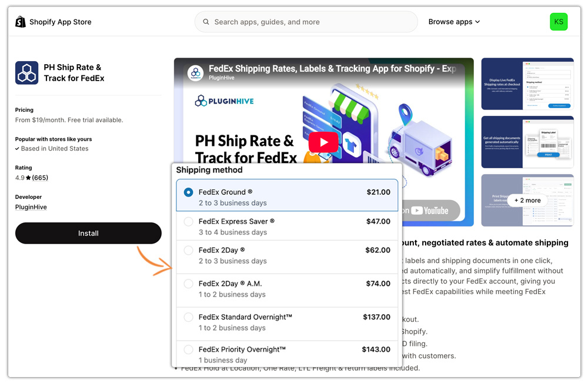Select the FedEx Ground radio option
Screen dimensions: 588x383
click(189, 192)
